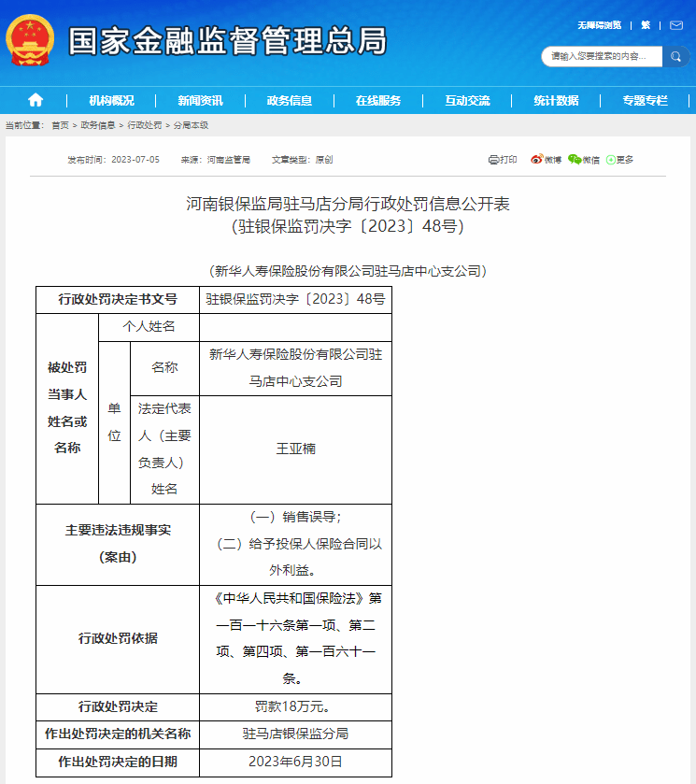This screenshot has width=696, height=784.
Task: Open the 更多 plus icon
Action: [x=610, y=160]
